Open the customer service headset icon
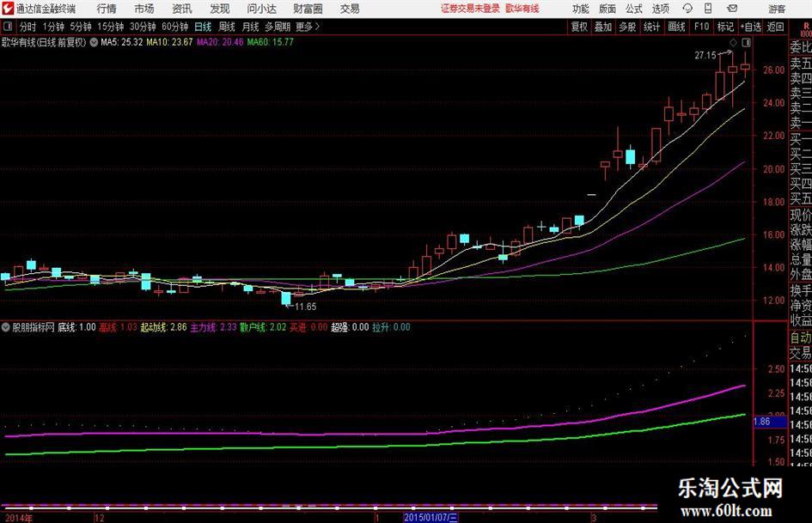The width and height of the screenshot is (812, 523). click(x=687, y=9)
